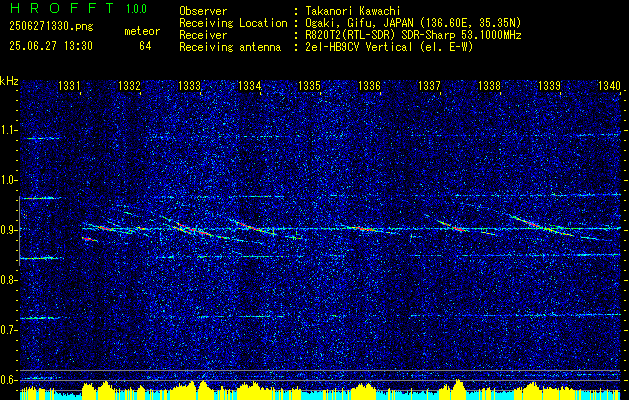Click the 1339 time marker

[549, 85]
